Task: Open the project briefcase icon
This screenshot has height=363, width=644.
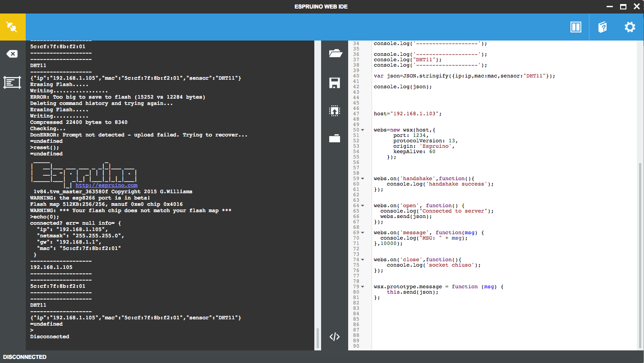Action: [335, 138]
